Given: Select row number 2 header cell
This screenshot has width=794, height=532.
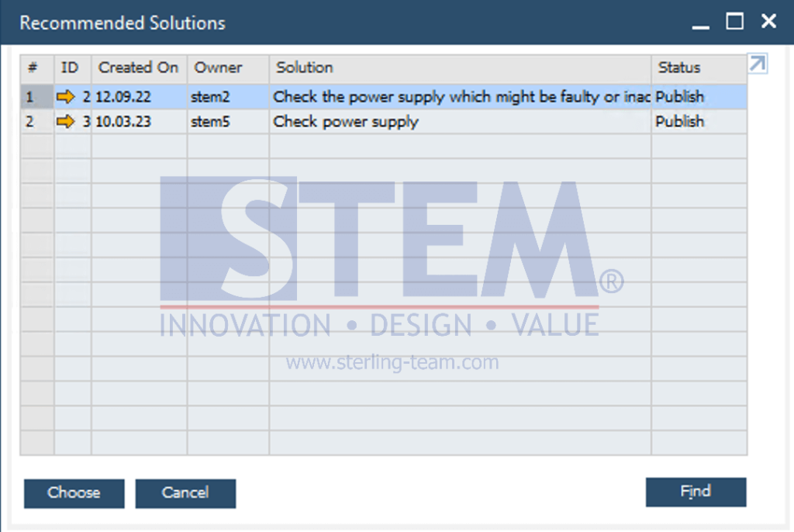Looking at the screenshot, I should (31, 121).
